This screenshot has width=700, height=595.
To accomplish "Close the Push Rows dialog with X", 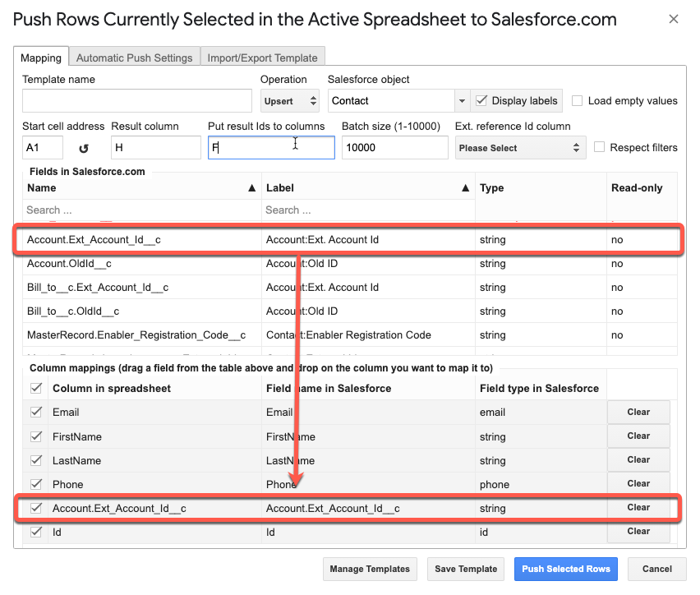I will [x=673, y=19].
